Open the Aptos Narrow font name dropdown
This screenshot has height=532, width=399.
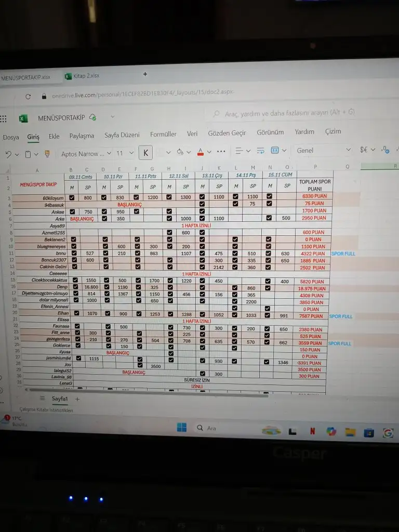(86, 154)
